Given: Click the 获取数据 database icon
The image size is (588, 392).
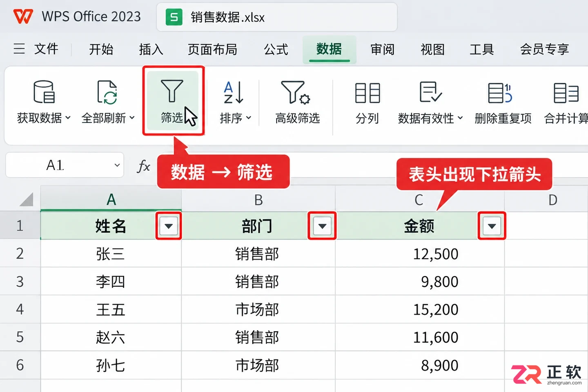Looking at the screenshot, I should (x=44, y=92).
